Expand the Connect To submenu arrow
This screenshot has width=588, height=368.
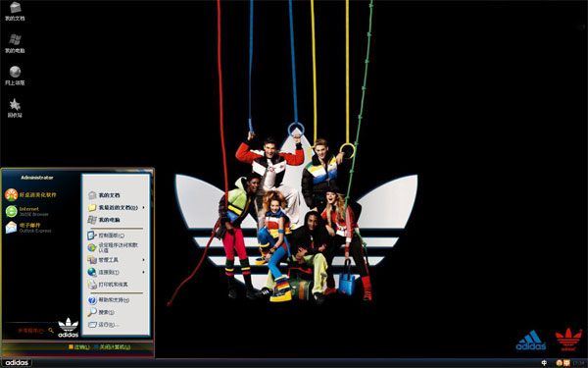tap(143, 272)
